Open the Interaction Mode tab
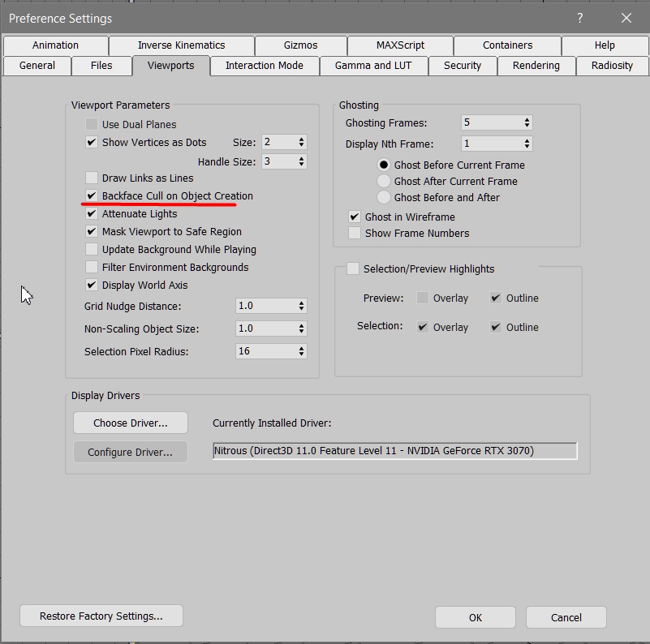The height and width of the screenshot is (644, 650). (x=265, y=66)
